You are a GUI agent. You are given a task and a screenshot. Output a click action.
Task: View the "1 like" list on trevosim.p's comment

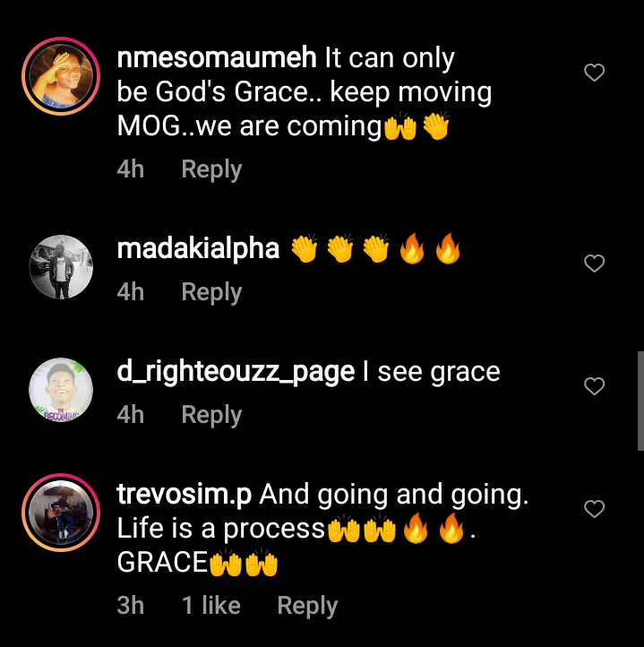210,606
